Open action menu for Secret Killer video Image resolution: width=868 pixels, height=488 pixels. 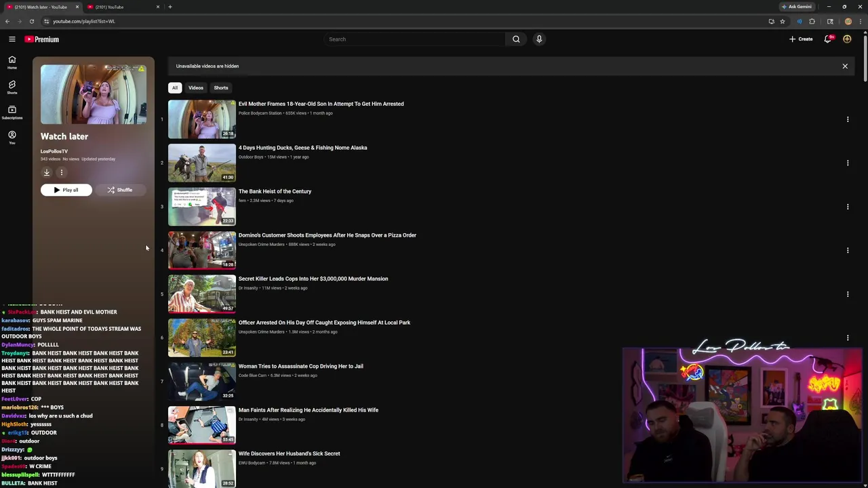pyautogui.click(x=848, y=294)
